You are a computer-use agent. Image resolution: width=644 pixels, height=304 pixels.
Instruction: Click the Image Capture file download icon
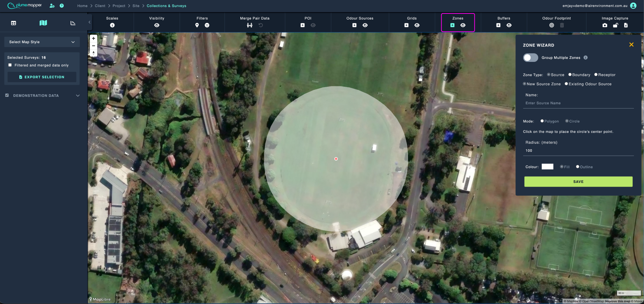coord(626,25)
